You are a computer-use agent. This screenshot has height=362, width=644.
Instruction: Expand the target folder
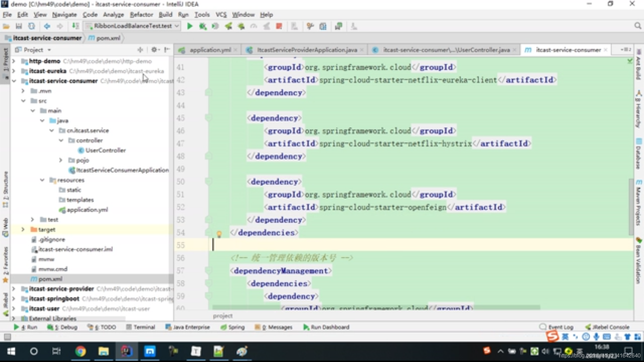23,230
